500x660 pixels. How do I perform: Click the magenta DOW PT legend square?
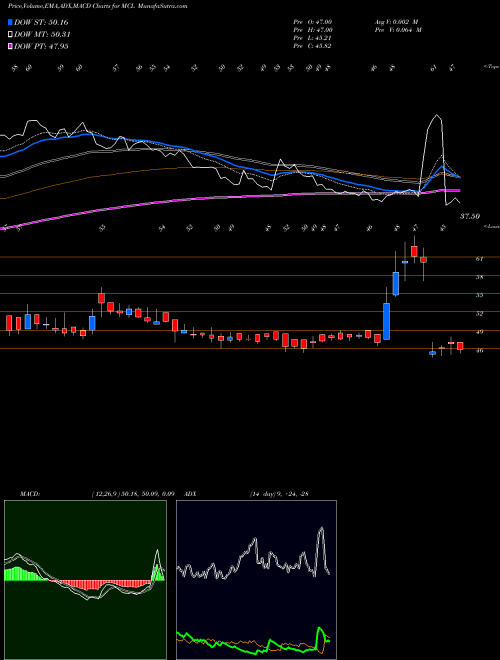pyautogui.click(x=10, y=46)
